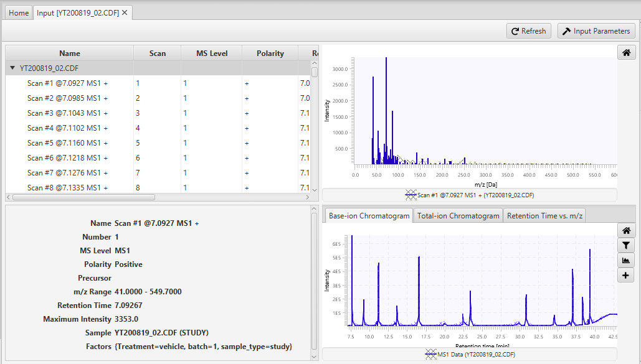
Task: Click Name value Scan #1 @7.0927 MS1 +
Action: tap(156, 223)
